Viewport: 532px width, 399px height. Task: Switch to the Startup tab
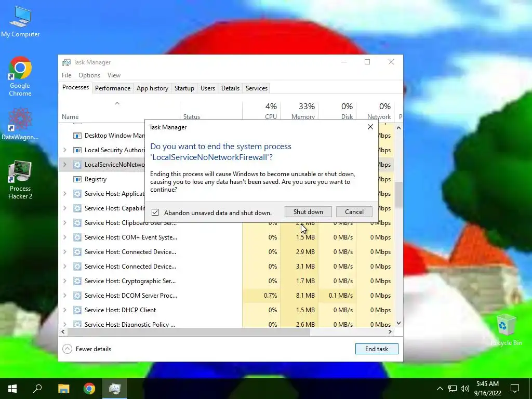(x=184, y=88)
